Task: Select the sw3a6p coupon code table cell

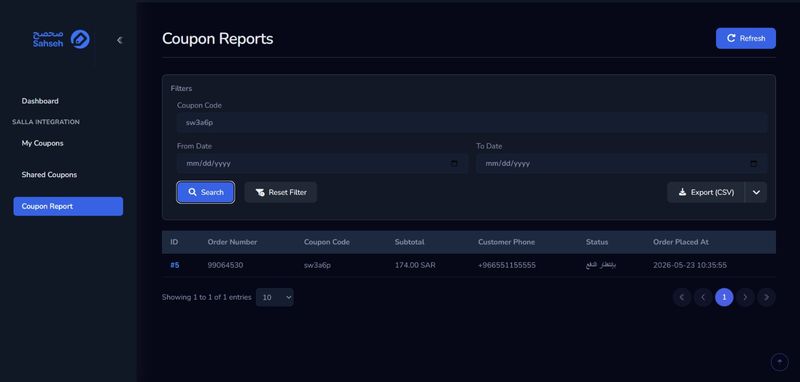Action: [317, 265]
